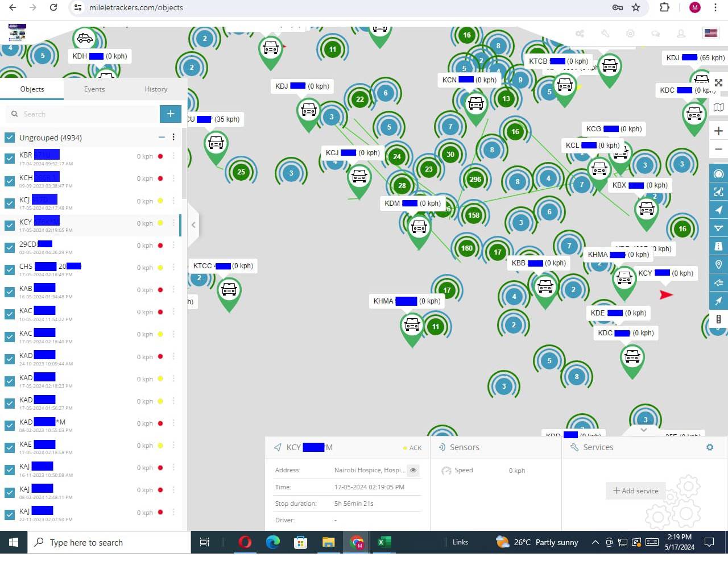
Task: Toggle the eye icon next to the Address field
Action: pos(413,470)
